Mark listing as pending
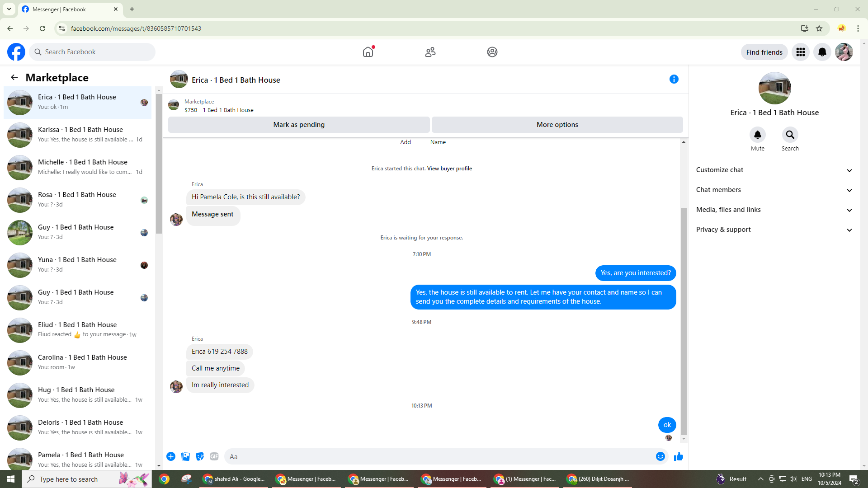Image resolution: width=868 pixels, height=488 pixels. coord(298,125)
